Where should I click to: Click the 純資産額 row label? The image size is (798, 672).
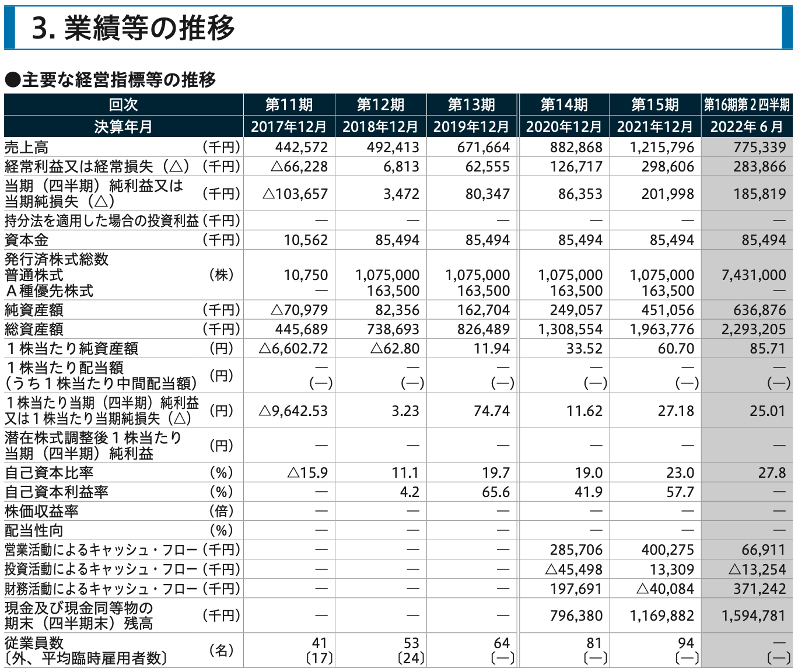pos(34,310)
